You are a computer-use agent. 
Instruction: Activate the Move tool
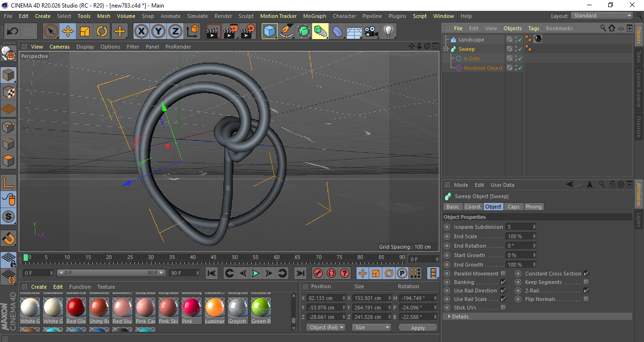click(68, 32)
